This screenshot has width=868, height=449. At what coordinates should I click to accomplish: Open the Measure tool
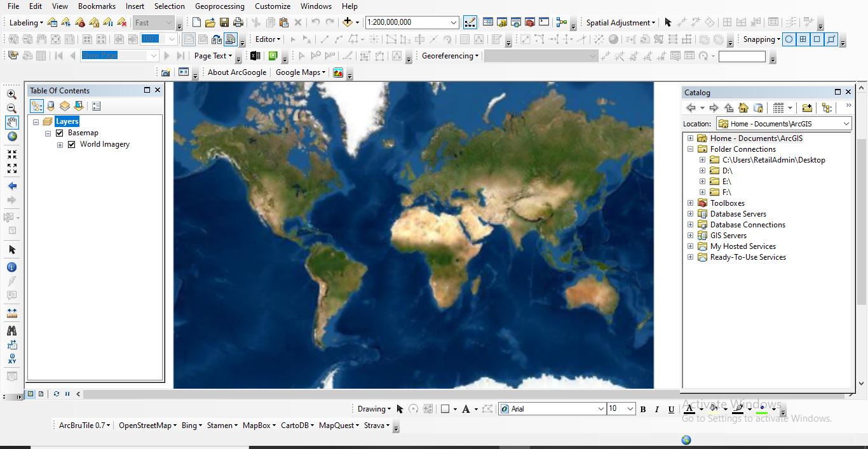pyautogui.click(x=11, y=311)
